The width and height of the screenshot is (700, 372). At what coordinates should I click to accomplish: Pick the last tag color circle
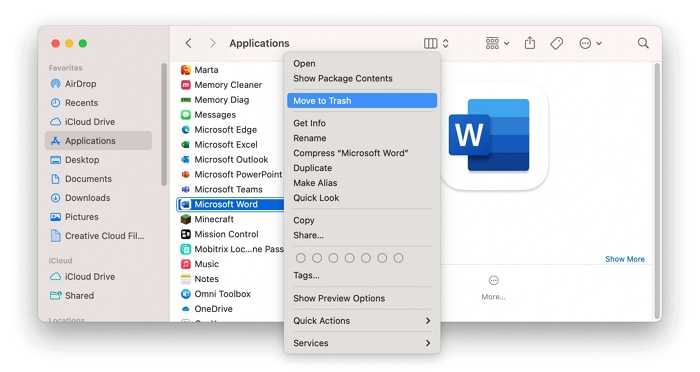tap(399, 258)
